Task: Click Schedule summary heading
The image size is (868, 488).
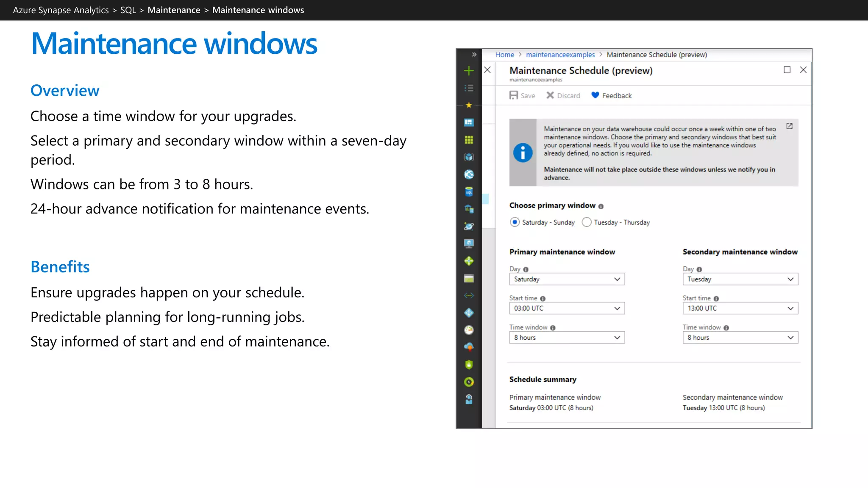Action: tap(542, 380)
